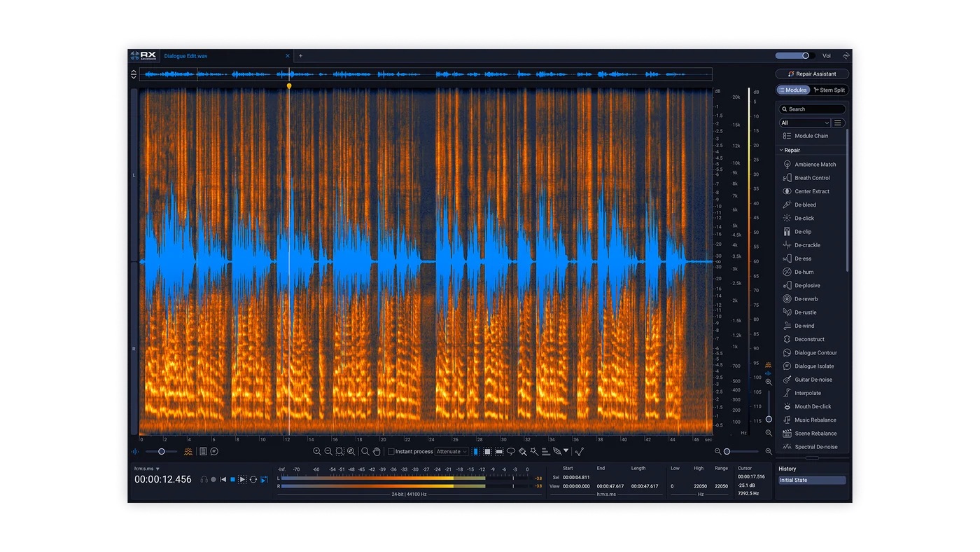Switch to the Stem Split tab

829,90
